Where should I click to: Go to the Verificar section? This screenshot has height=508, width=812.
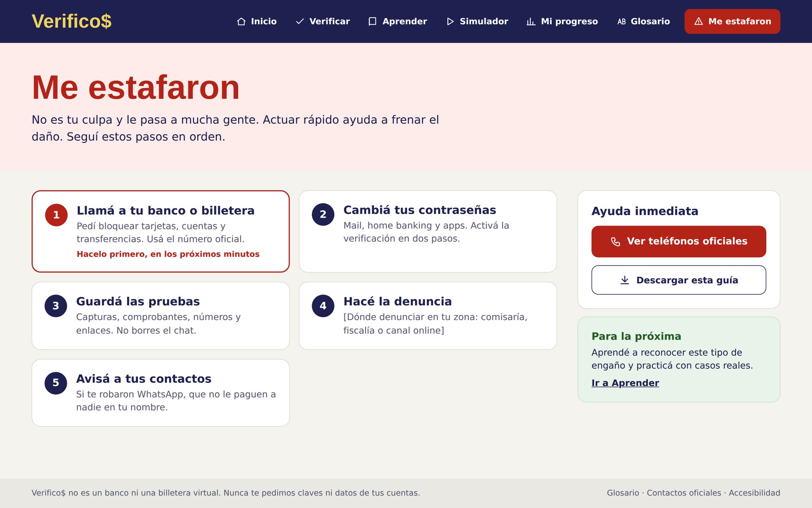coord(323,22)
